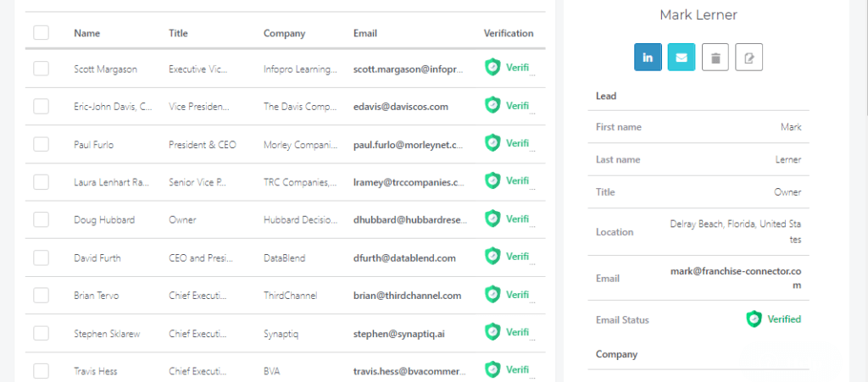
Task: Click verified shield icon for David Furth
Action: click(x=492, y=256)
